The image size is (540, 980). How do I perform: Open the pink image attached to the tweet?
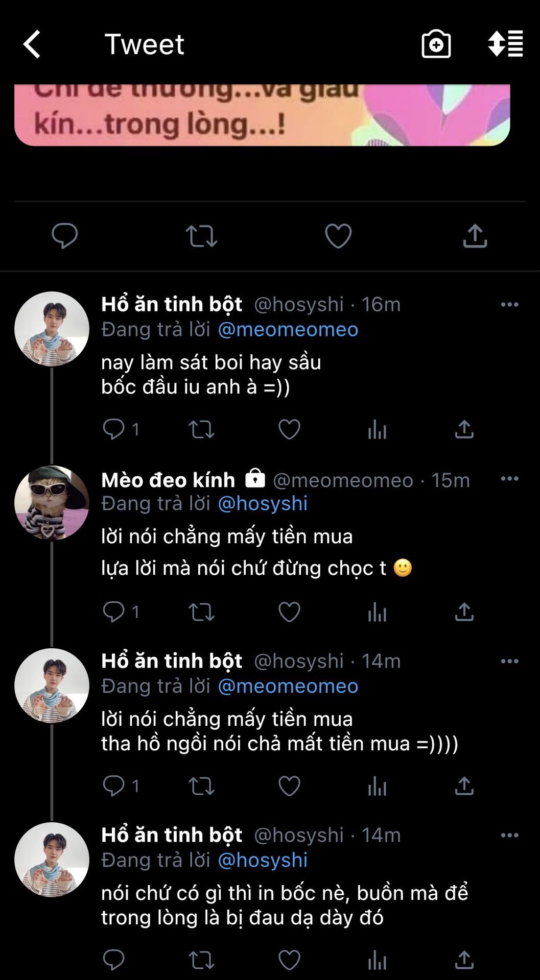(262, 115)
